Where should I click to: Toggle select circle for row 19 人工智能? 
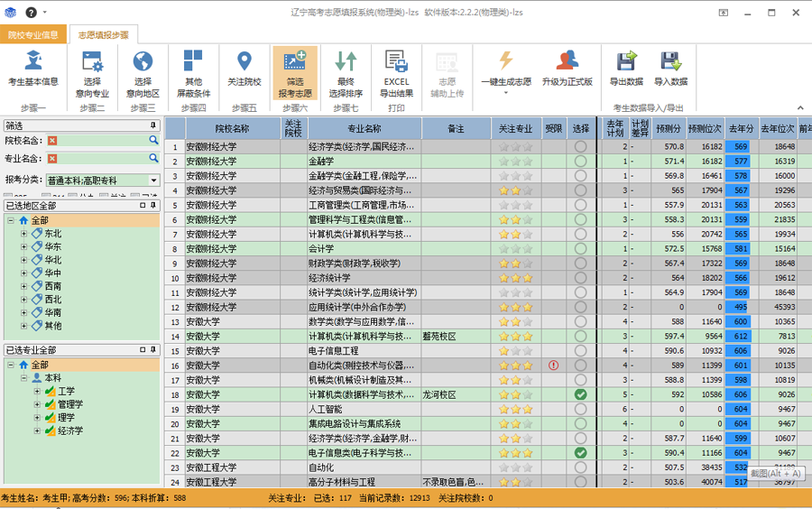[x=580, y=409]
